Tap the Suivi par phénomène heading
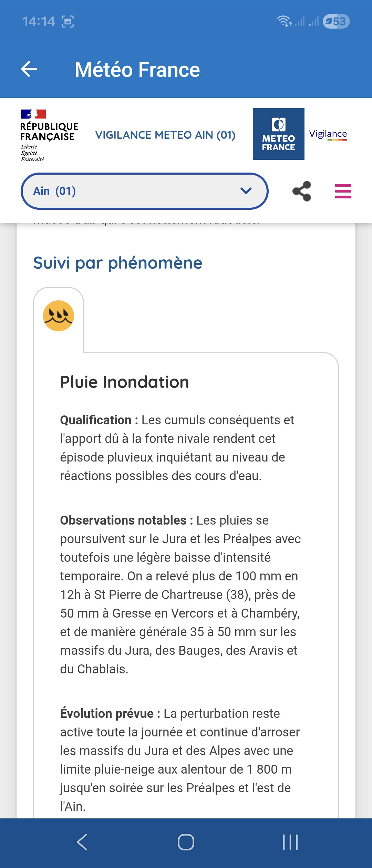372x868 pixels. [118, 263]
